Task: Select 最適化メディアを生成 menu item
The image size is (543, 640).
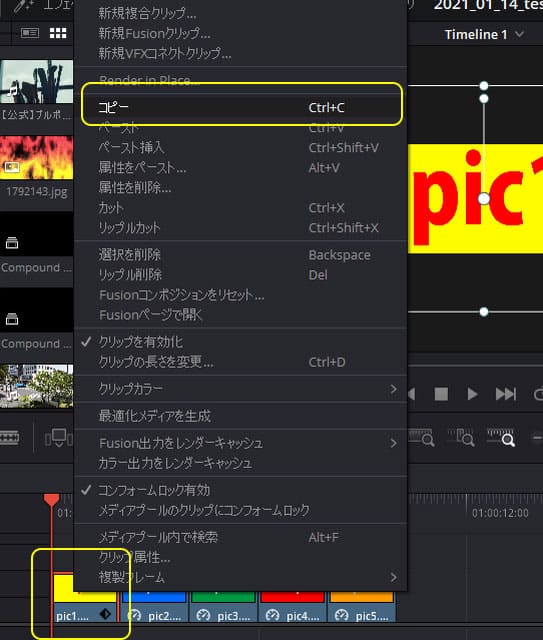Action: tap(241, 416)
